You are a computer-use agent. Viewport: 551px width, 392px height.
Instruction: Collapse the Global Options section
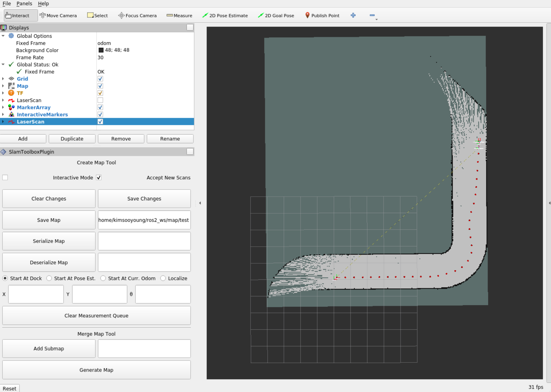coord(3,36)
